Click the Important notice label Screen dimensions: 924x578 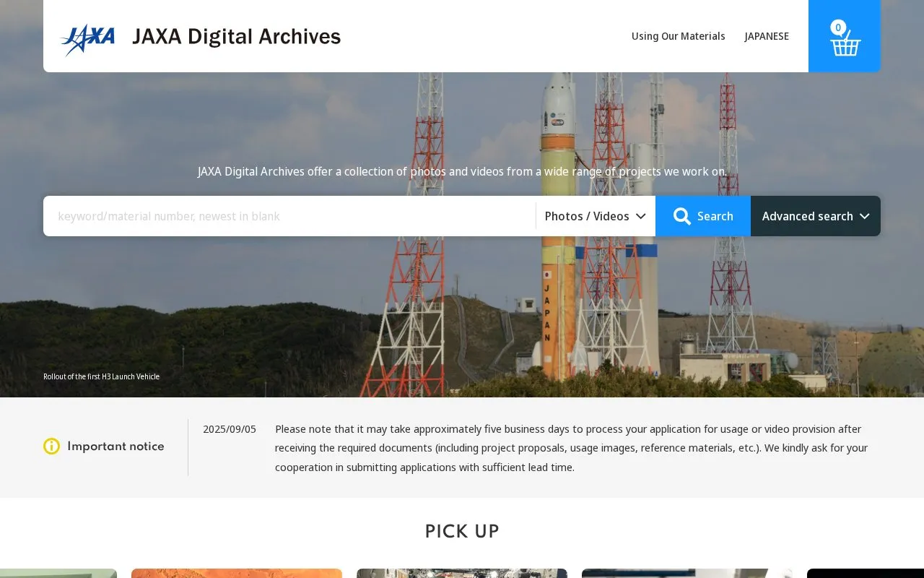pos(115,447)
